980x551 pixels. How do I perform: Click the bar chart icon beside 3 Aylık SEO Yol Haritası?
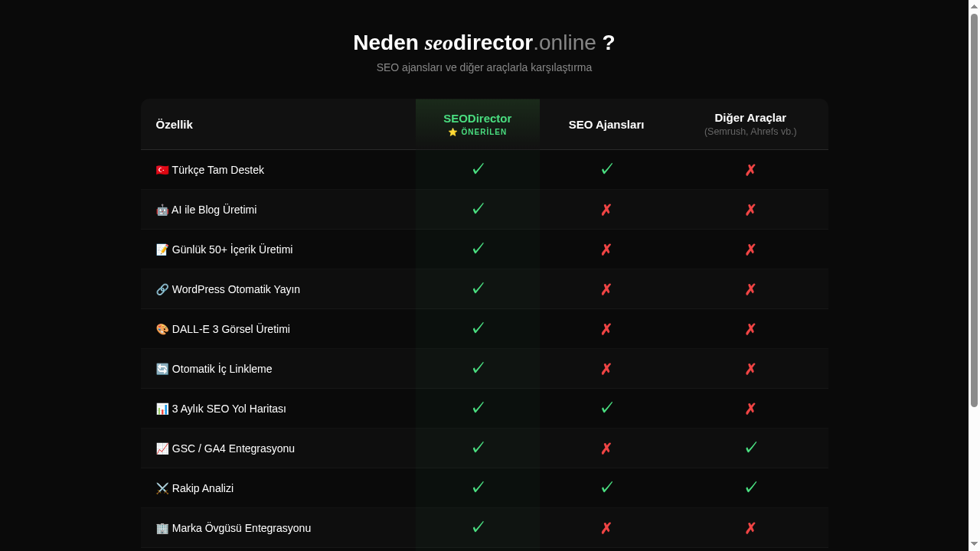pos(162,409)
